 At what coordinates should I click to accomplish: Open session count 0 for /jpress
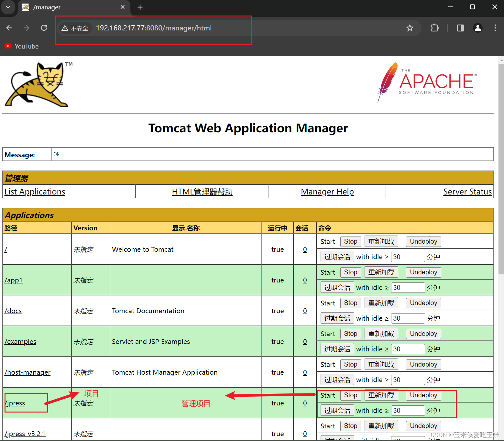pyautogui.click(x=305, y=403)
